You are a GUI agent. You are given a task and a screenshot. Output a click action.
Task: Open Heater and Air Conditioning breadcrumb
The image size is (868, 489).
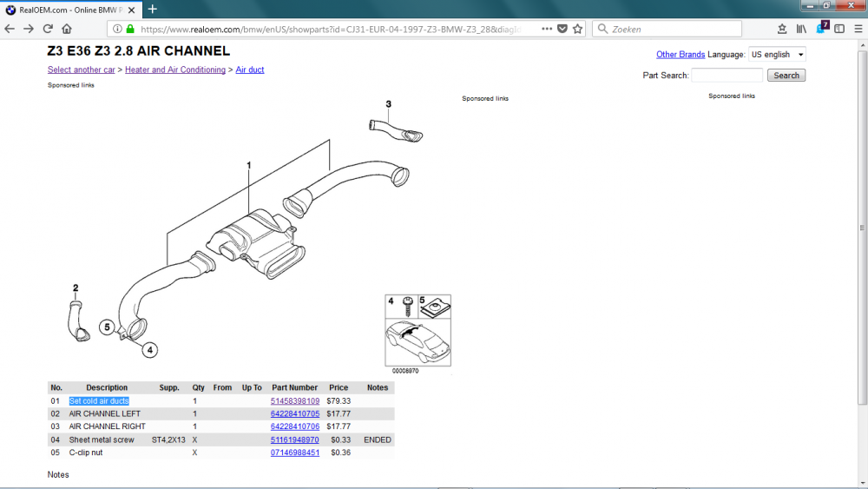point(175,69)
